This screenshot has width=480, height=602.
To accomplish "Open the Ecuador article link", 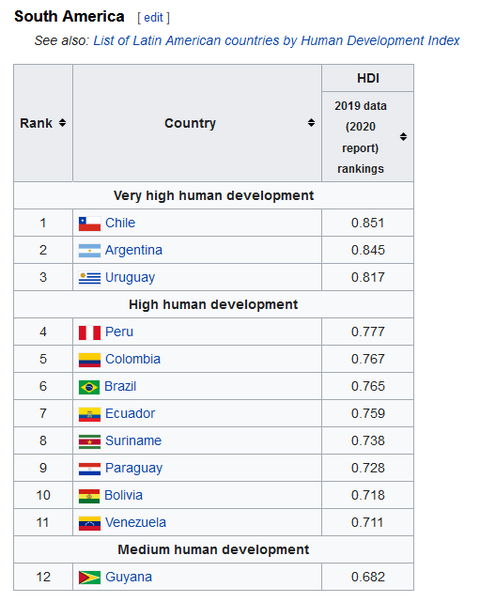I will [x=130, y=413].
